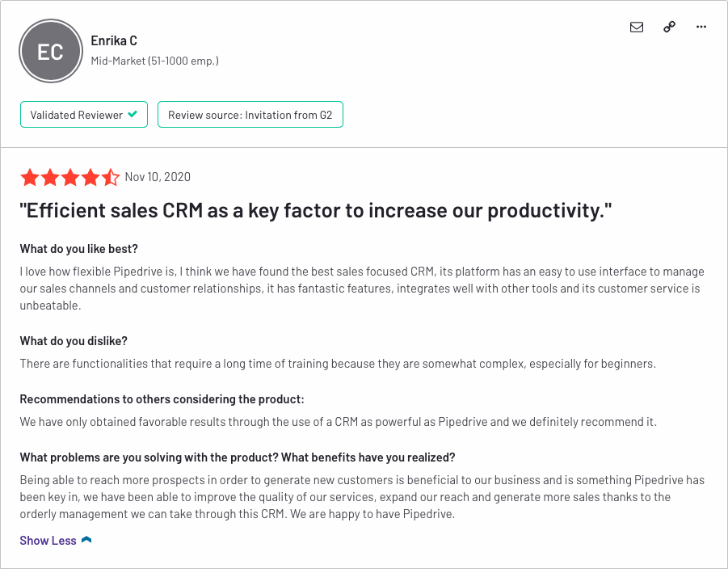This screenshot has height=569, width=728.
Task: Copy review link via chain icon
Action: (x=669, y=27)
